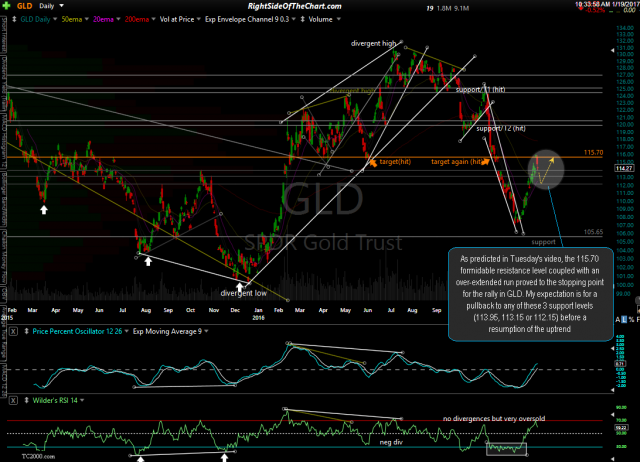Click the scale arrow below the PPO pane

612,390
